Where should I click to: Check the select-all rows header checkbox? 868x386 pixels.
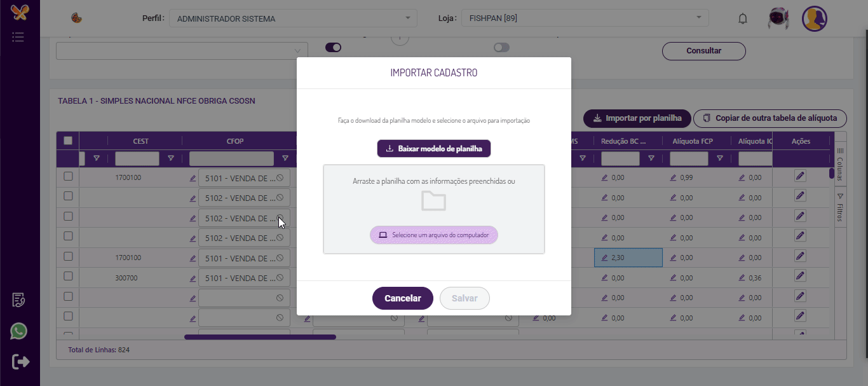point(68,141)
